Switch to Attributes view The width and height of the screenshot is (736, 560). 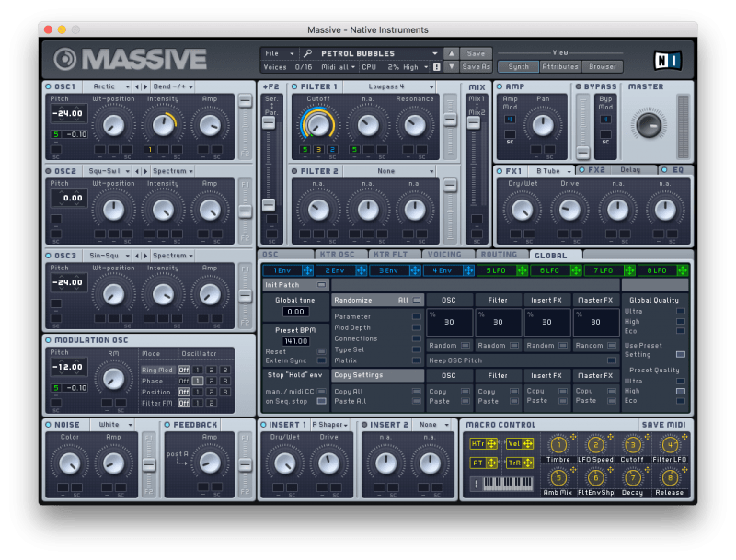pyautogui.click(x=560, y=66)
